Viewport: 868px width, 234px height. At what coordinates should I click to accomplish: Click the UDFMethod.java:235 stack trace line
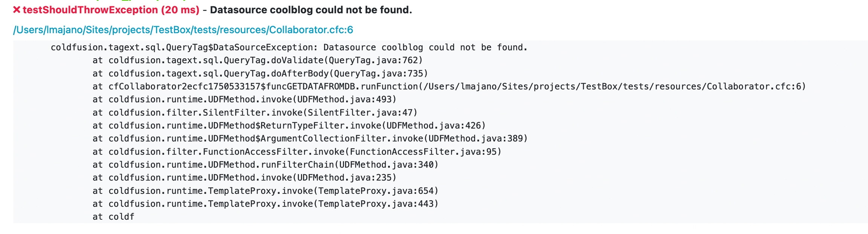click(x=245, y=178)
